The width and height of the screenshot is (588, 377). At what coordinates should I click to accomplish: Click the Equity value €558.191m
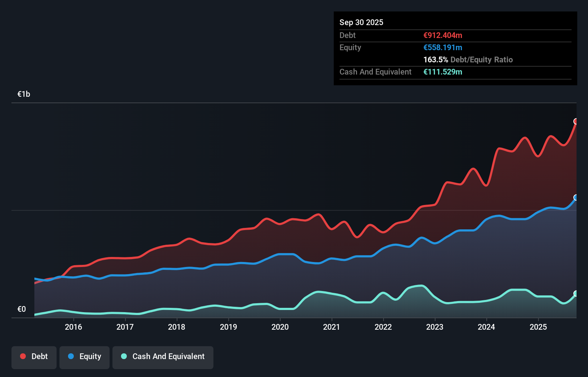(x=443, y=47)
